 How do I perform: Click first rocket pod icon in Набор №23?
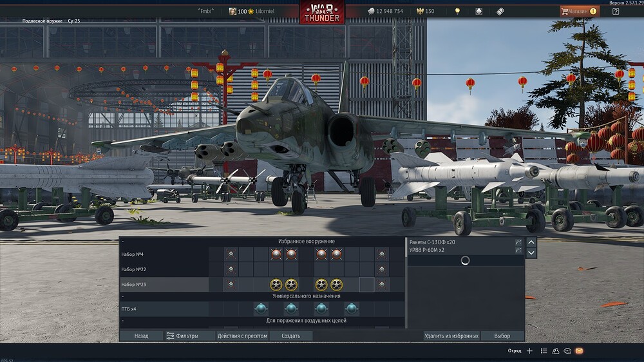click(x=276, y=284)
